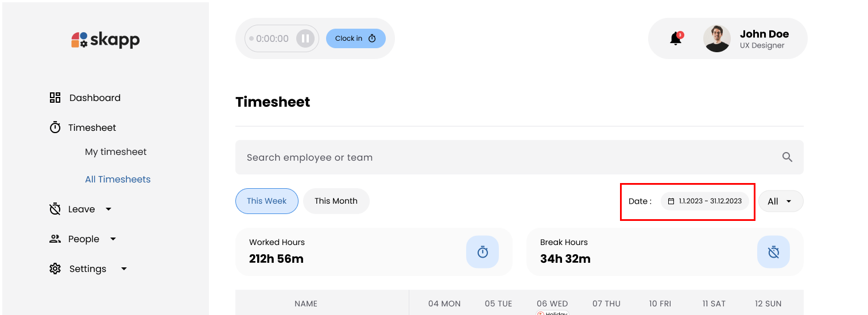Click the 12 SUN column header
The width and height of the screenshot is (868, 315).
(768, 304)
